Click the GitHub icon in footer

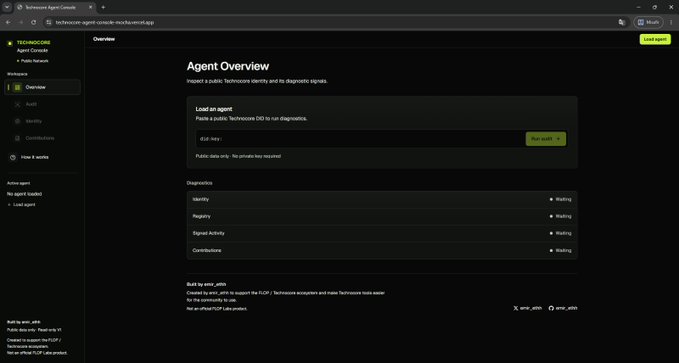551,308
